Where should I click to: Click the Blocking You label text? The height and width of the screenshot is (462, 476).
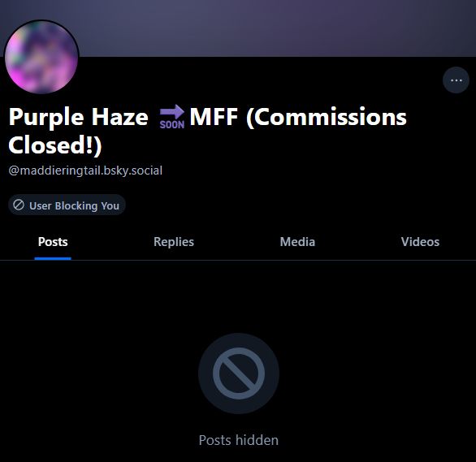(87, 205)
